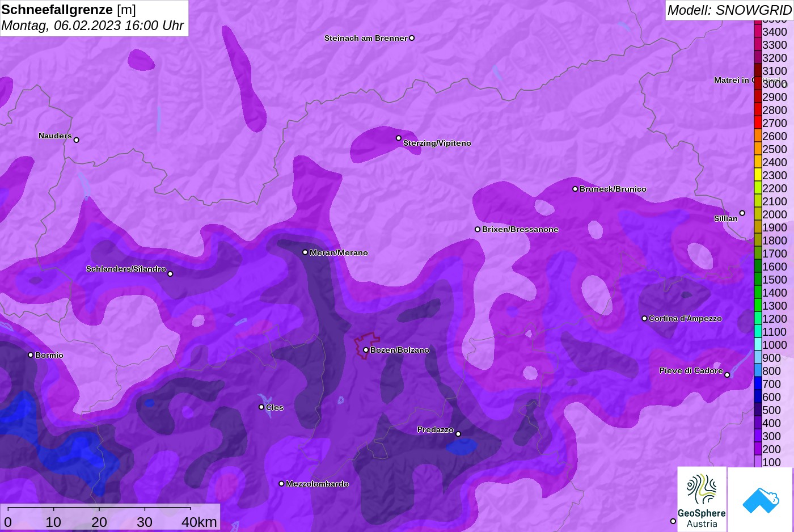Click the Sillian location marker
The width and height of the screenshot is (794, 532).
[742, 213]
